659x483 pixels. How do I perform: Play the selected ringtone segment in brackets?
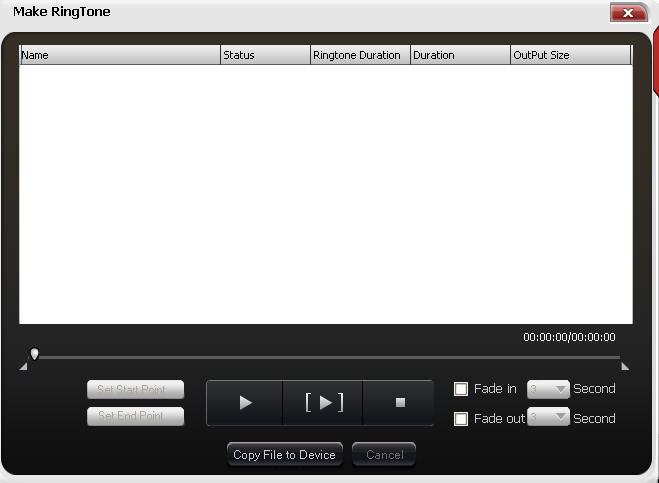[x=323, y=403]
